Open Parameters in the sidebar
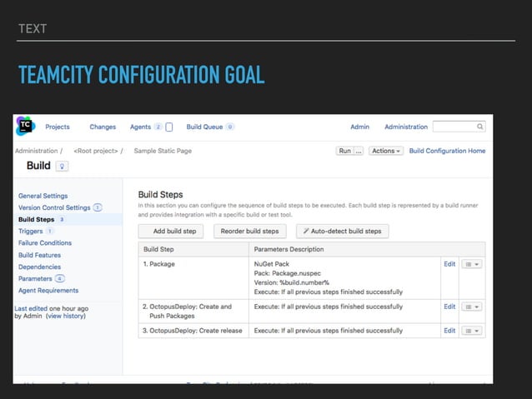The image size is (532, 399). (x=35, y=278)
